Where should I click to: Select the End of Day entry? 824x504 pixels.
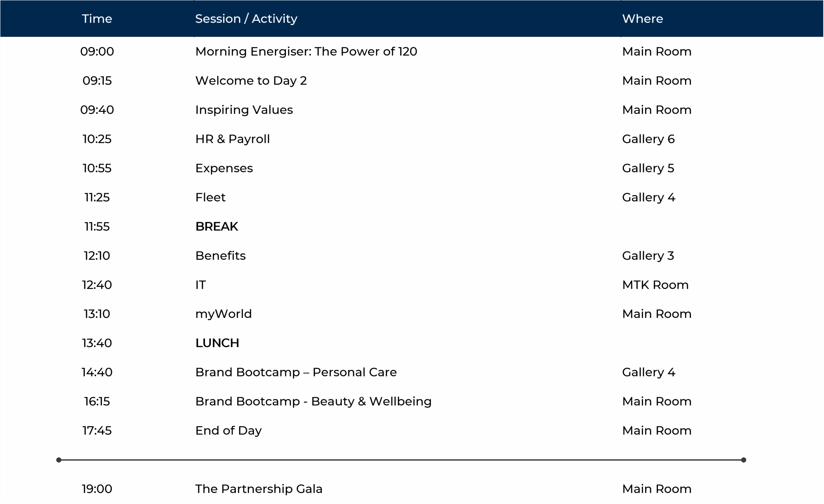click(229, 430)
